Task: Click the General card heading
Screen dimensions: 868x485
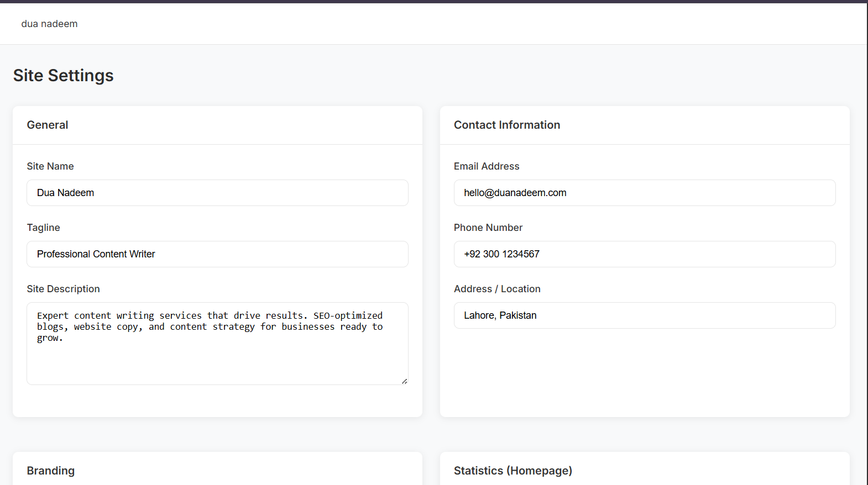Action: (x=48, y=125)
